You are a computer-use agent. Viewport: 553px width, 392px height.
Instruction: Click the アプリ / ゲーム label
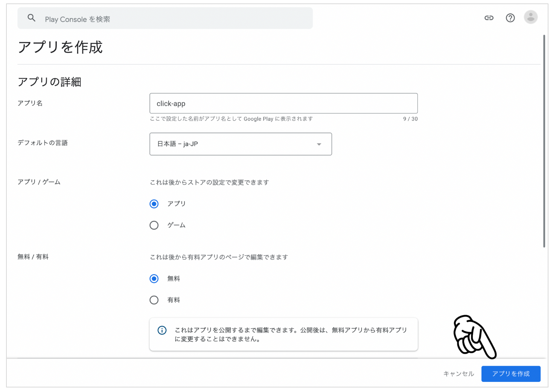point(39,182)
